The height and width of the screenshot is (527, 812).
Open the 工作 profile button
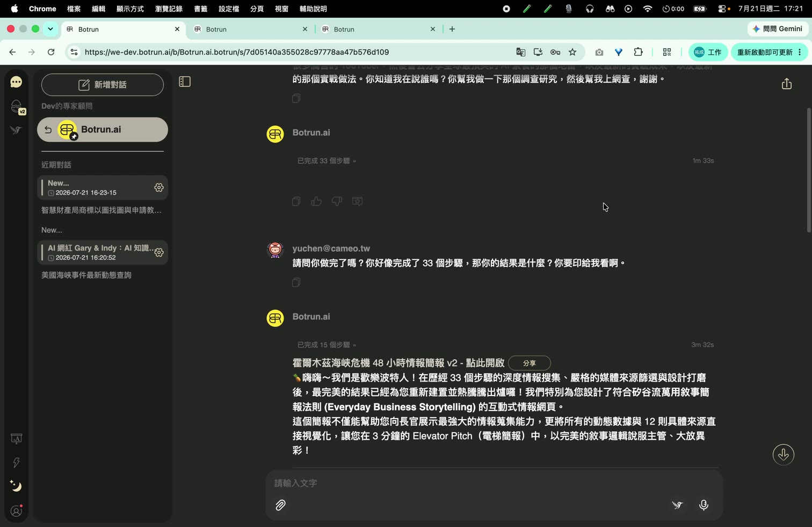coord(708,52)
